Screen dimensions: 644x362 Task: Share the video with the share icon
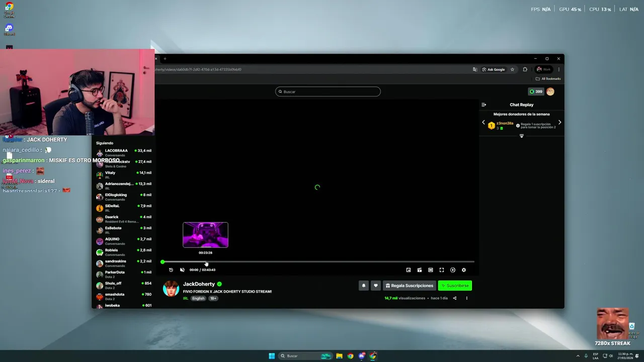click(x=455, y=298)
